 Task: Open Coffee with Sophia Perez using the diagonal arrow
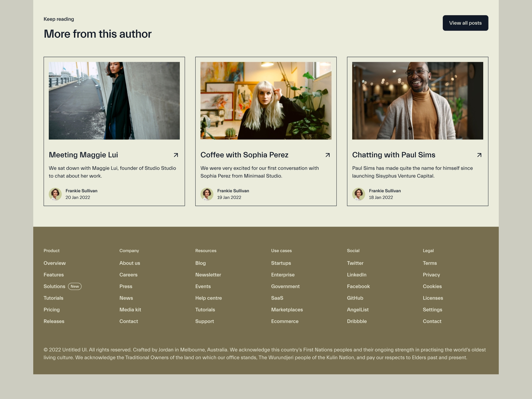[328, 155]
